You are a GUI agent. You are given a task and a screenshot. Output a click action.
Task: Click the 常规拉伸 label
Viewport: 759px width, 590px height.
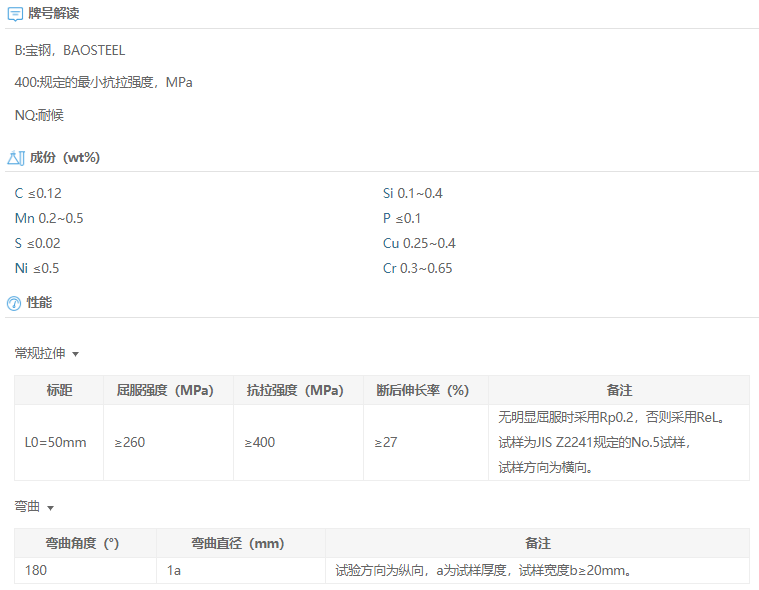[40, 353]
